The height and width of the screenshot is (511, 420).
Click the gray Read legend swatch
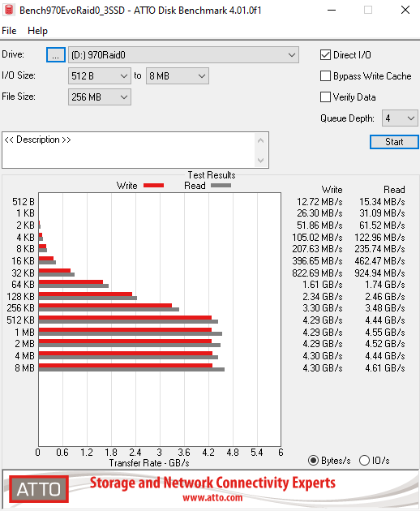point(221,186)
